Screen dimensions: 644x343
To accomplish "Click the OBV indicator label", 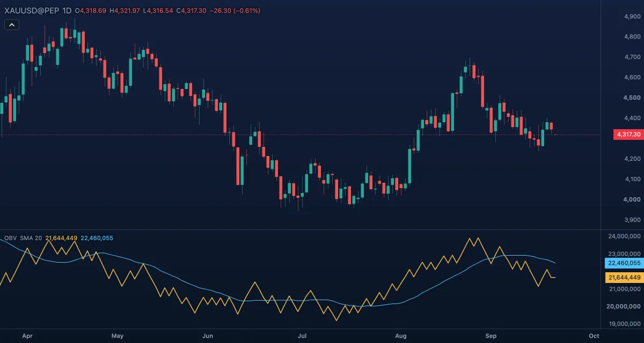I will pyautogui.click(x=10, y=238).
